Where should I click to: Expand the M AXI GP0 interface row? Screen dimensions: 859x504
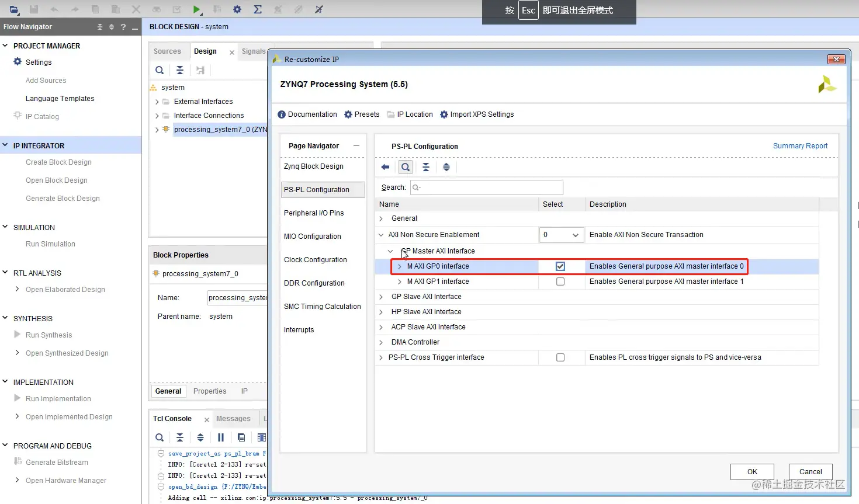click(400, 266)
